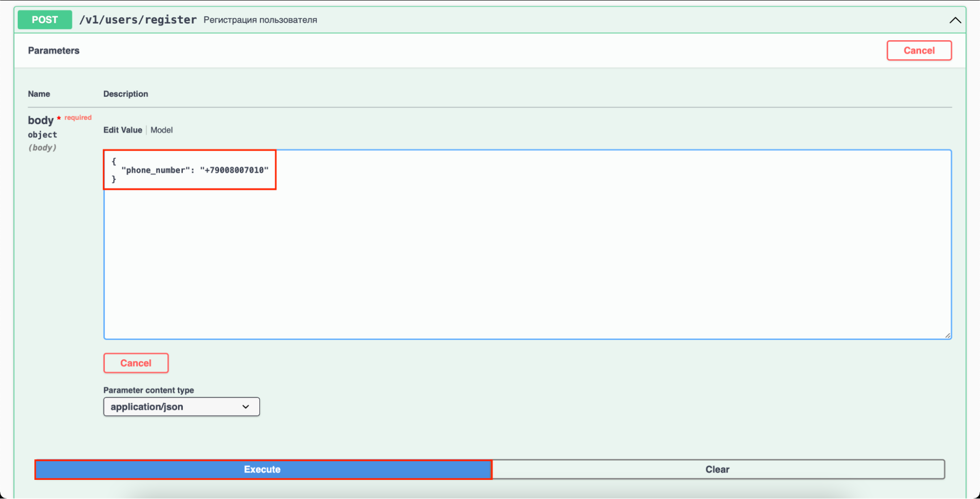This screenshot has width=980, height=499.
Task: Click the italic (body) label
Action: (42, 148)
